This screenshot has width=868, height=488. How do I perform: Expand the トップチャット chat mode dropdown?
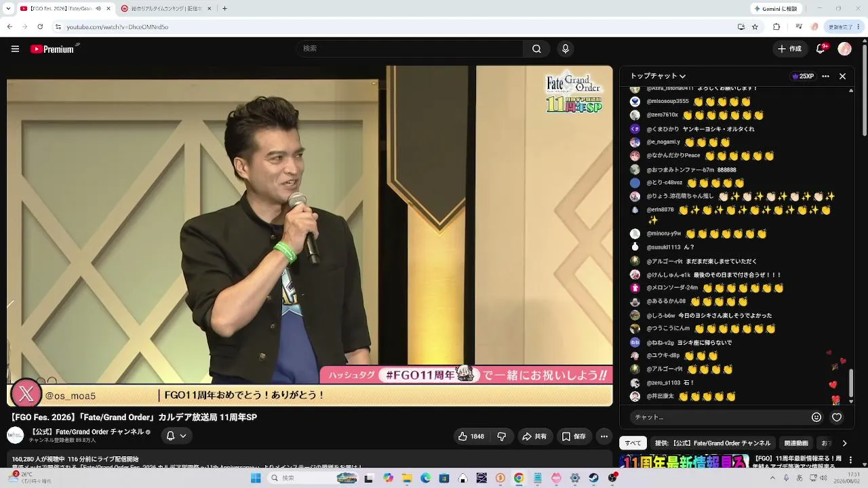[658, 77]
